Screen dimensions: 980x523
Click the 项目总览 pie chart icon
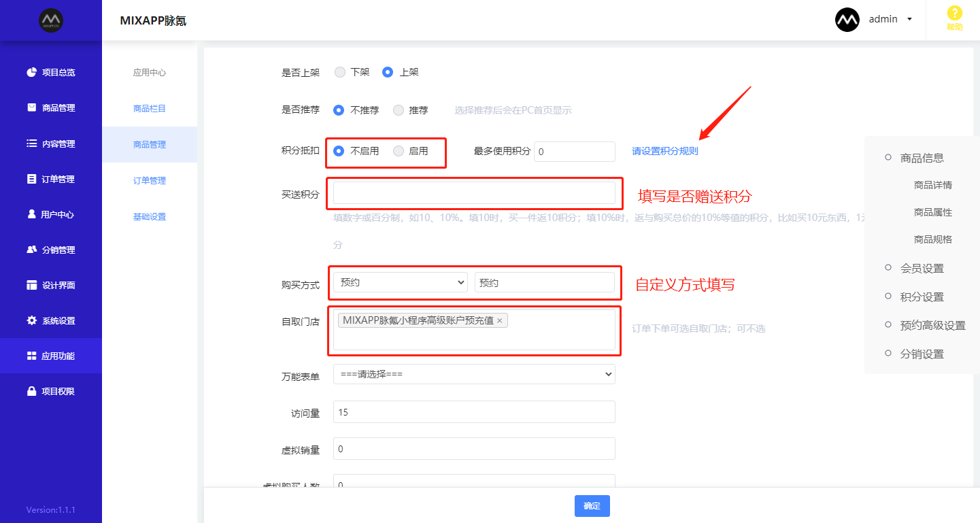31,72
